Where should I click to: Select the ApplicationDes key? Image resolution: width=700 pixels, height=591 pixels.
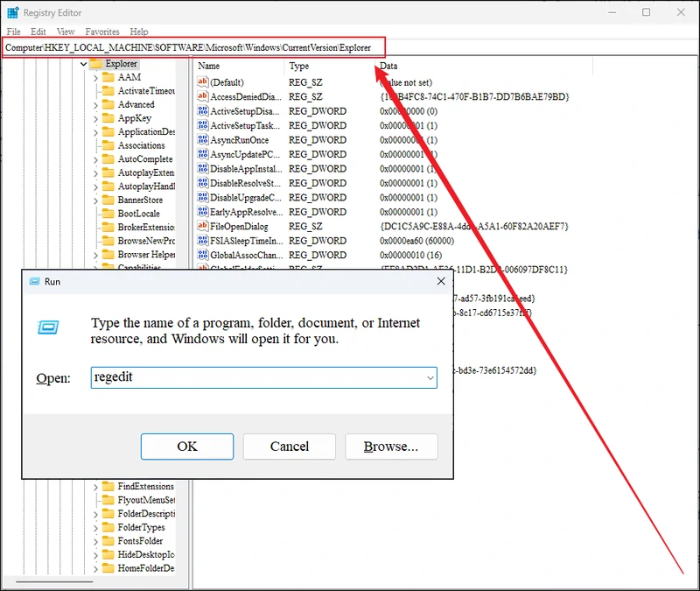[x=146, y=132]
